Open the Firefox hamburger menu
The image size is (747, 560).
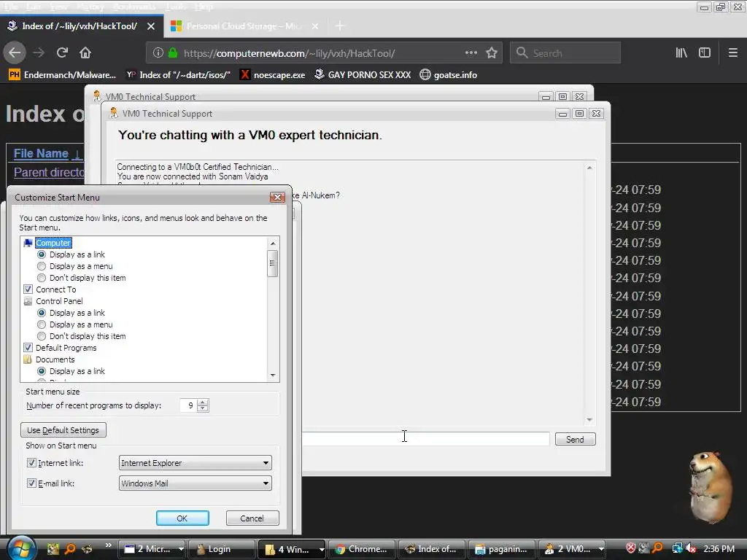pyautogui.click(x=733, y=52)
